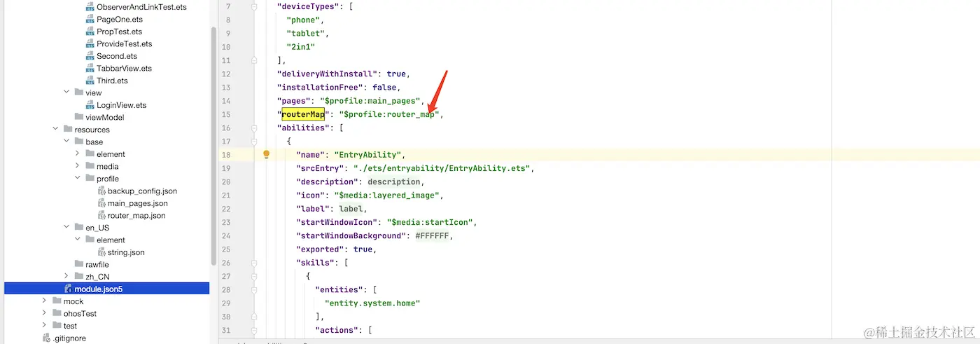Click the "2in1" device type string

300,47
